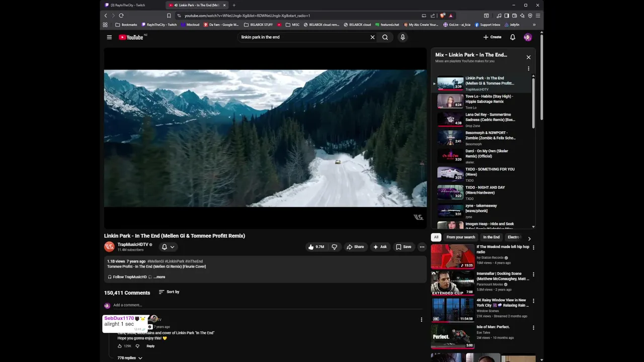Close the Mix playlist panel
Screen dimensions: 644x362
pos(528,57)
